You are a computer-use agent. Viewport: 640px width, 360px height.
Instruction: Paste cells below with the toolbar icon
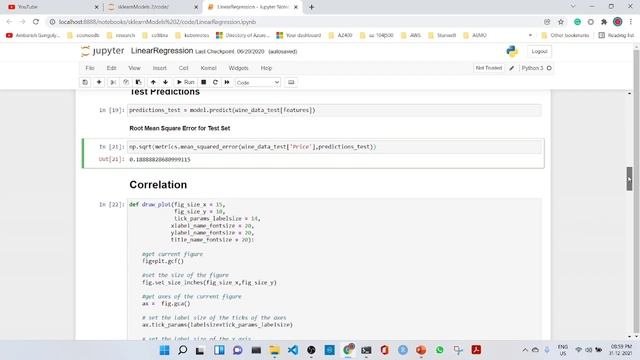pos(138,82)
